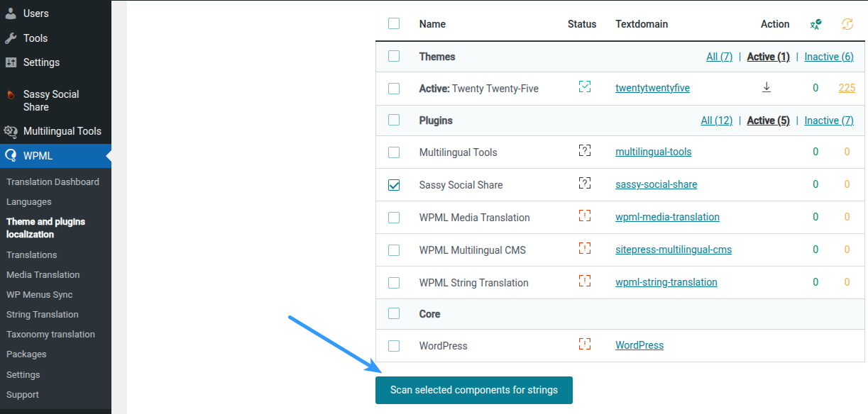Click the translated strings column header icon
The image size is (868, 414).
tap(815, 24)
